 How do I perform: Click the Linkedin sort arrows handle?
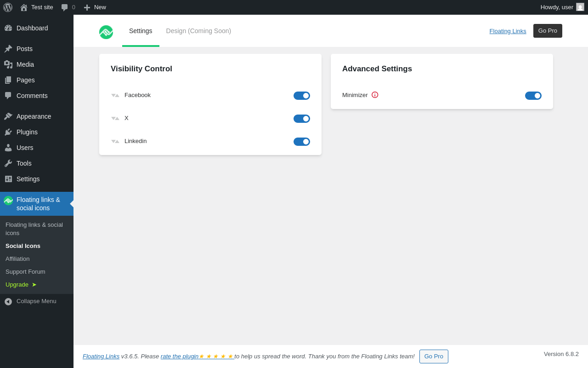coord(115,141)
